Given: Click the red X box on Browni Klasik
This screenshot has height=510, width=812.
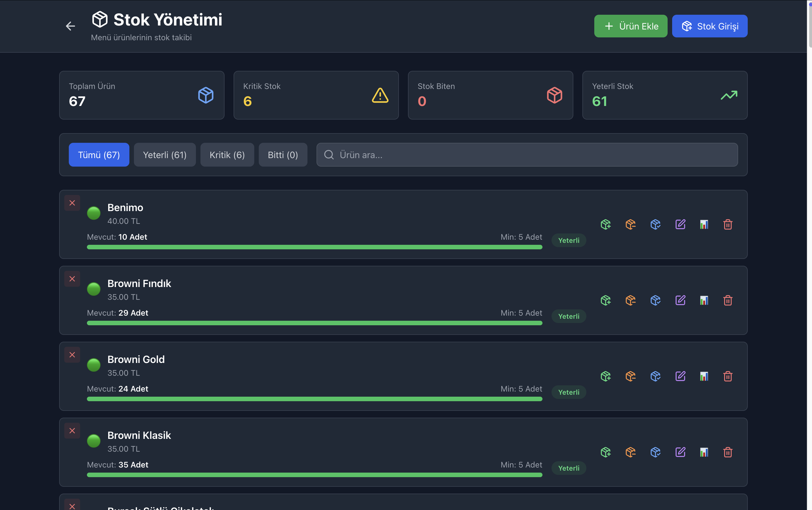Looking at the screenshot, I should point(72,431).
